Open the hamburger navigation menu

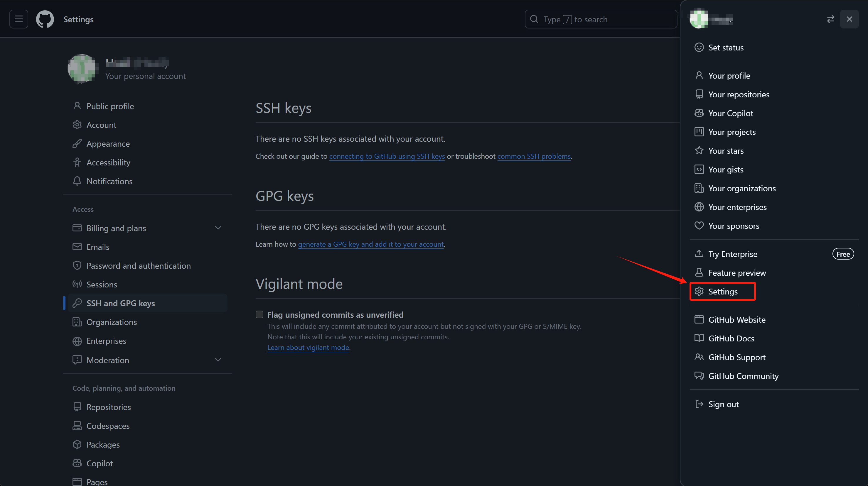19,19
